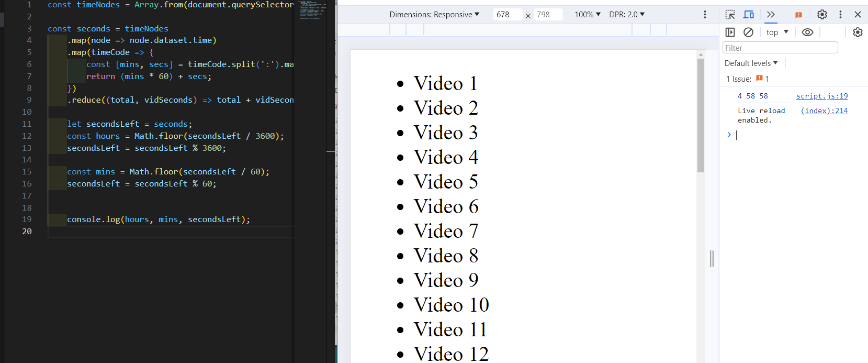Viewport: 868px width, 363px height.
Task: Click the 'Video 2' list item
Action: (x=446, y=108)
